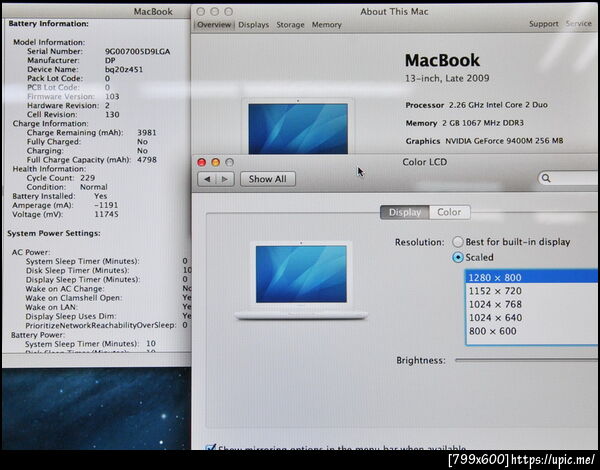
Task: Select Best for built-in display radio button
Action: (458, 242)
